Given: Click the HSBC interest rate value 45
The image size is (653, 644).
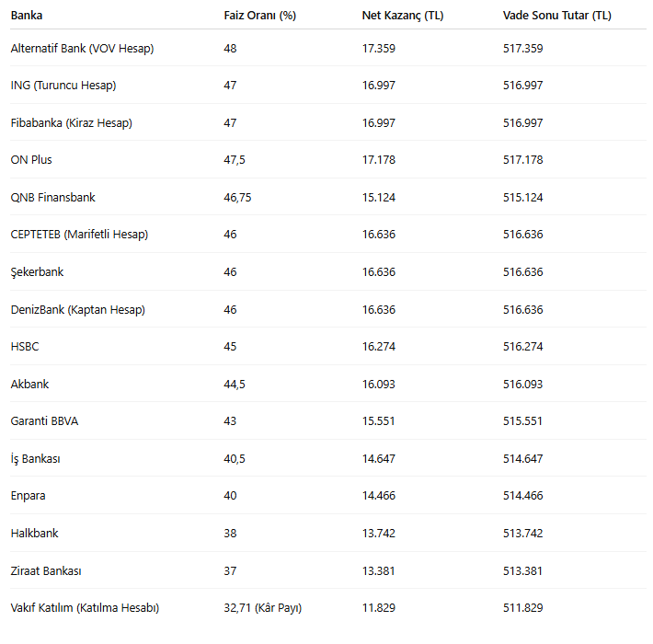Looking at the screenshot, I should (x=230, y=347).
